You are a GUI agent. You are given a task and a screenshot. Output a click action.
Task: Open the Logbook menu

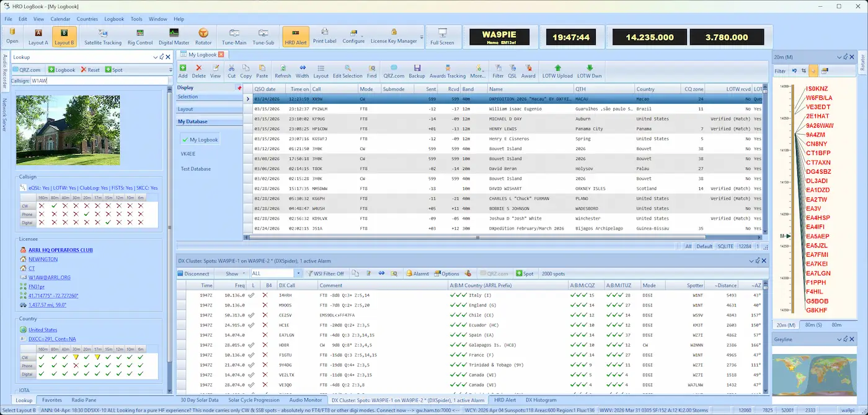pyautogui.click(x=114, y=19)
